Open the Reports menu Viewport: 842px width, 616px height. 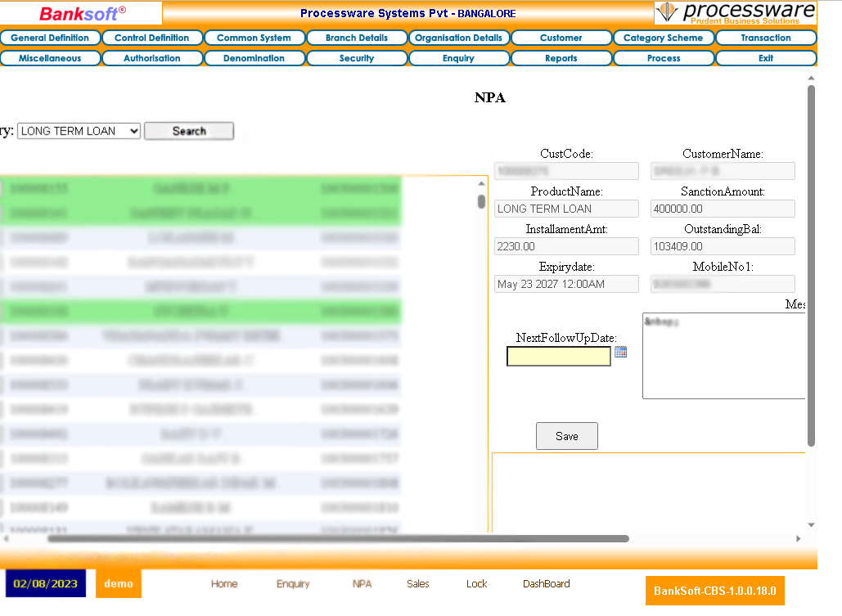561,58
